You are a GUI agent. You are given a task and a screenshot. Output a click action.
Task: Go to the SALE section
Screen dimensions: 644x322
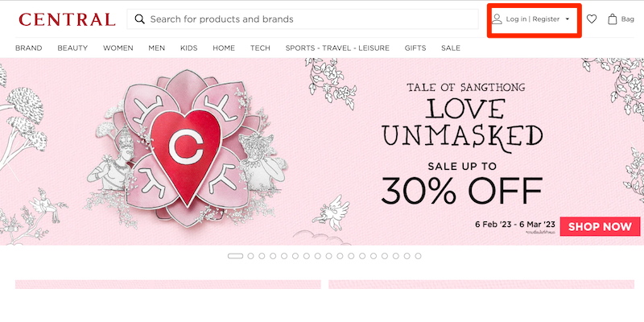tap(451, 48)
